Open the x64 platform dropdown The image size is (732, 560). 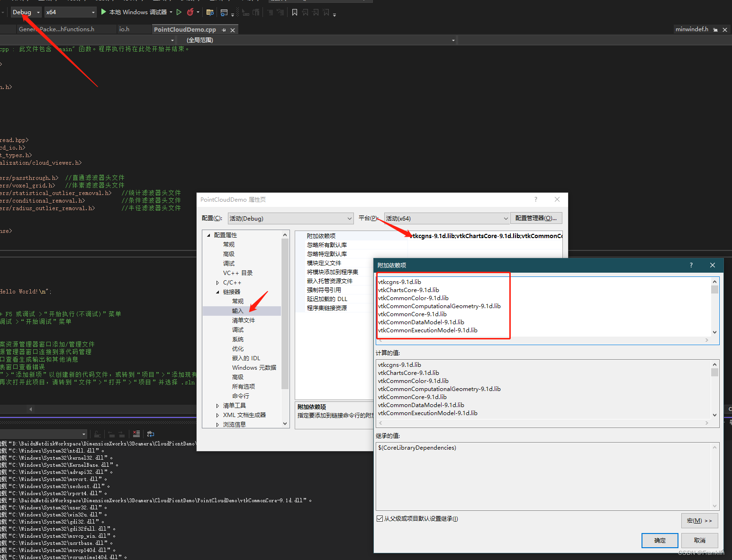71,12
